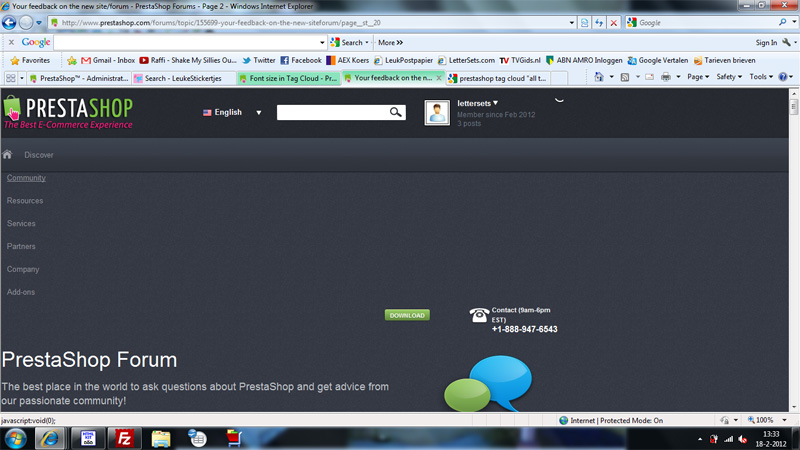Image resolution: width=800 pixels, height=450 pixels.
Task: Open ABN AMRO Inloggen favorite
Action: [584, 60]
